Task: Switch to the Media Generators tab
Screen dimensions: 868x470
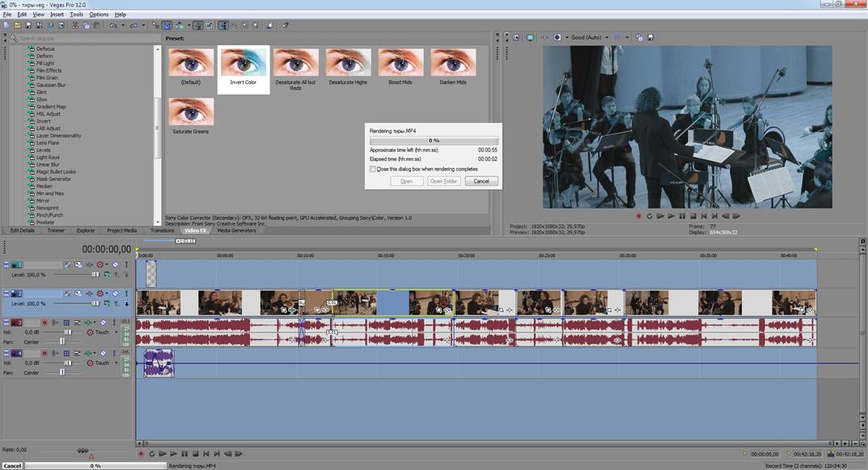Action: pos(236,231)
